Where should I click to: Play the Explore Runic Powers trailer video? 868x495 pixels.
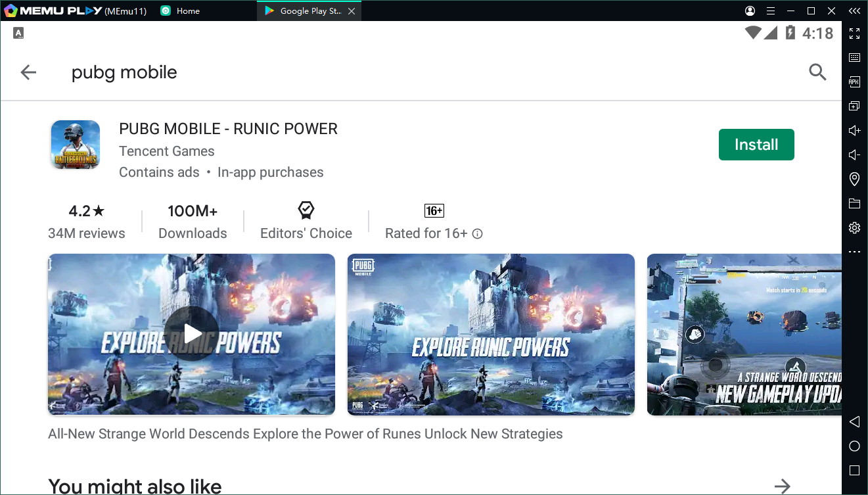(192, 334)
